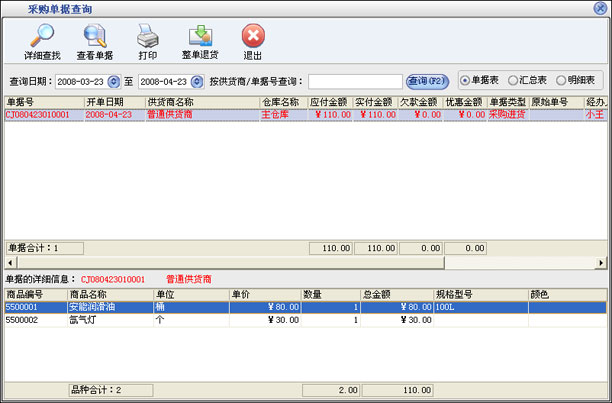Click the 详细查找 magnifier icon
The height and width of the screenshot is (403, 612).
[42, 37]
